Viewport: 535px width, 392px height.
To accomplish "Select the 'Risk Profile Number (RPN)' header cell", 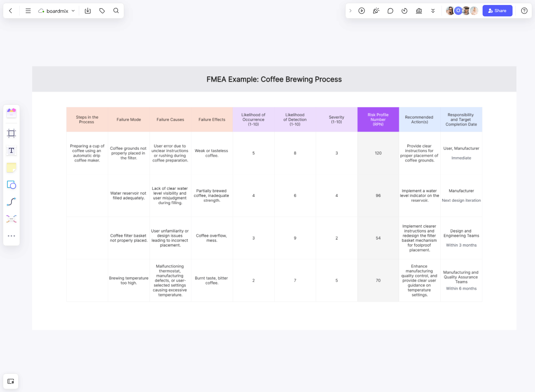I will tap(378, 119).
